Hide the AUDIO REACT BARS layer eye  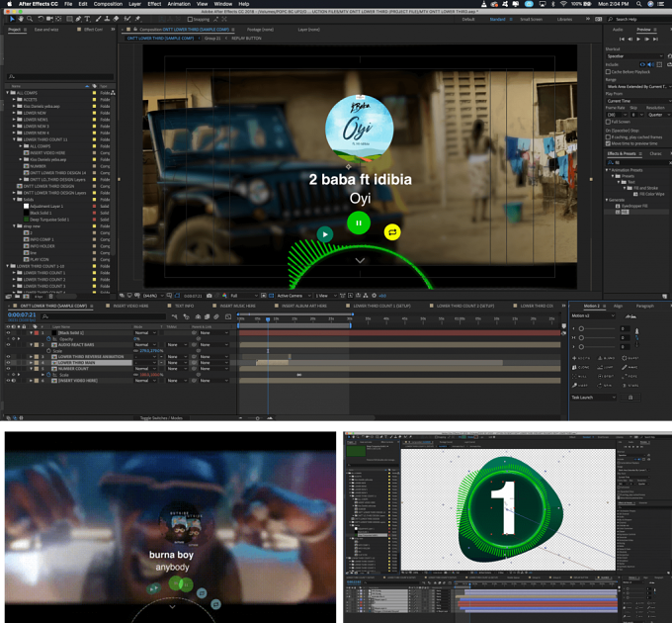click(8, 345)
